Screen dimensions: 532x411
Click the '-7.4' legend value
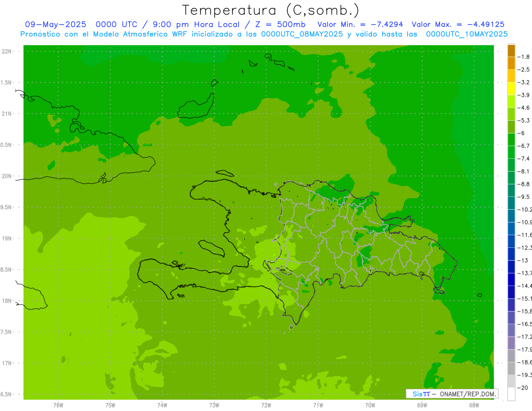(x=524, y=158)
